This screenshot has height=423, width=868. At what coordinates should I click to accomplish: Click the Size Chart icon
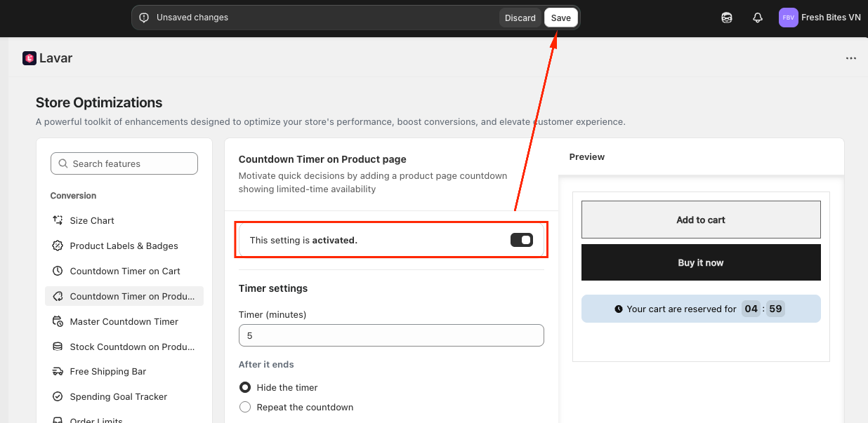pos(58,220)
